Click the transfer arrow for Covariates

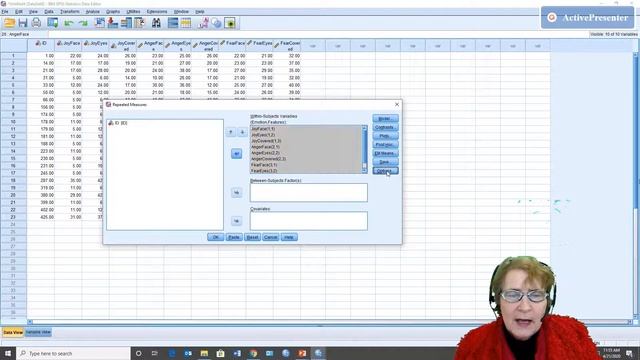236,221
